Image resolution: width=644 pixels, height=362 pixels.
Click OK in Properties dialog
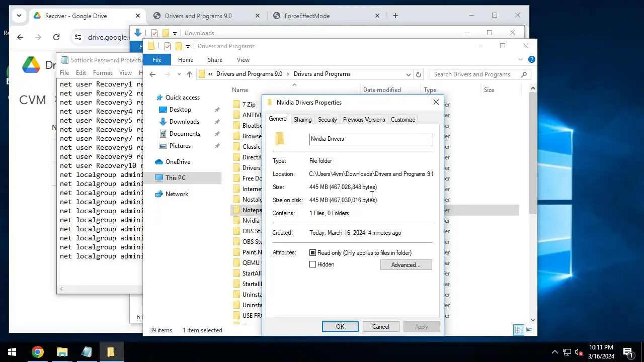pyautogui.click(x=340, y=327)
